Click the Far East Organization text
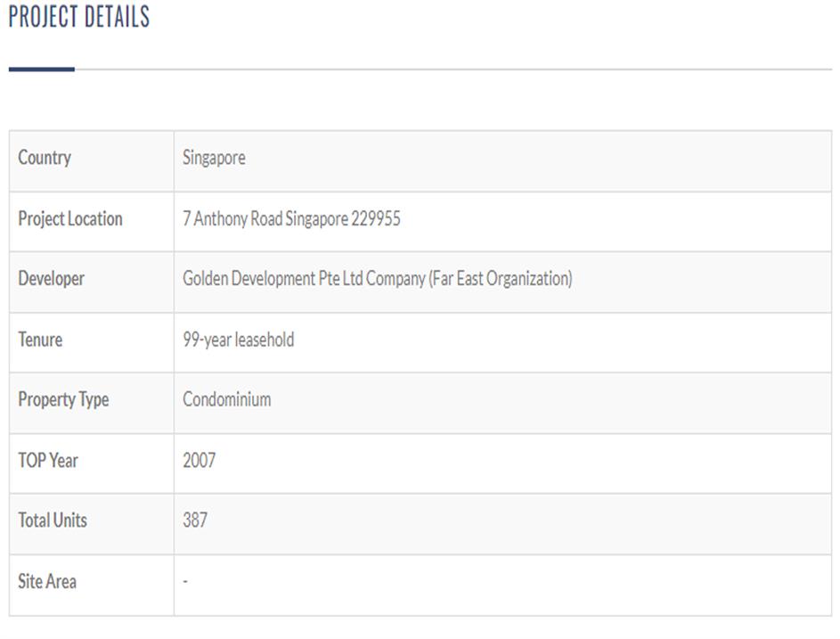Screen dimensions: 840x639 (x=501, y=278)
